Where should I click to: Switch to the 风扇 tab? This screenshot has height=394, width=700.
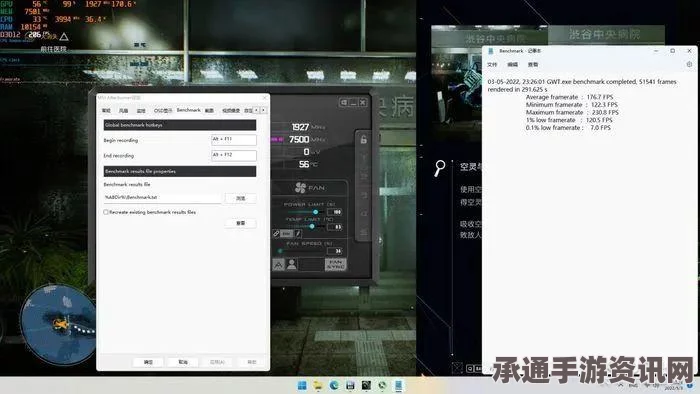tap(124, 111)
